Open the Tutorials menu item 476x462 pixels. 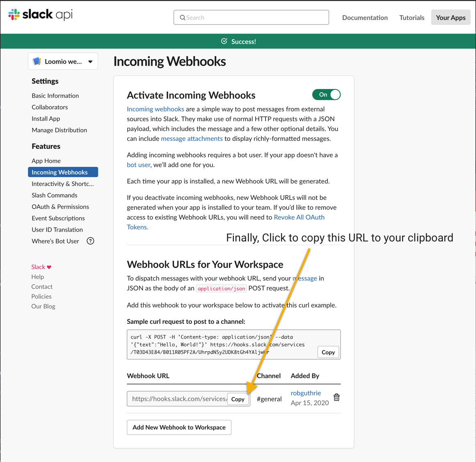[412, 18]
